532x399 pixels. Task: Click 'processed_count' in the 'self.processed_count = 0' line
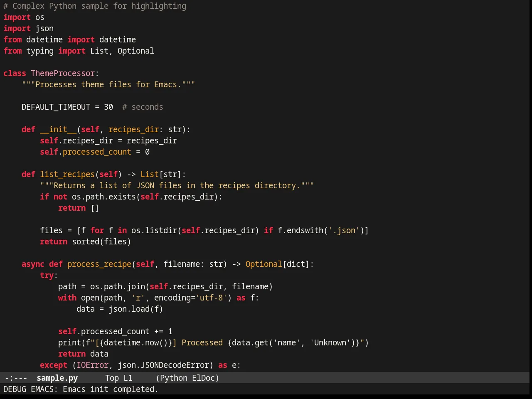97,152
